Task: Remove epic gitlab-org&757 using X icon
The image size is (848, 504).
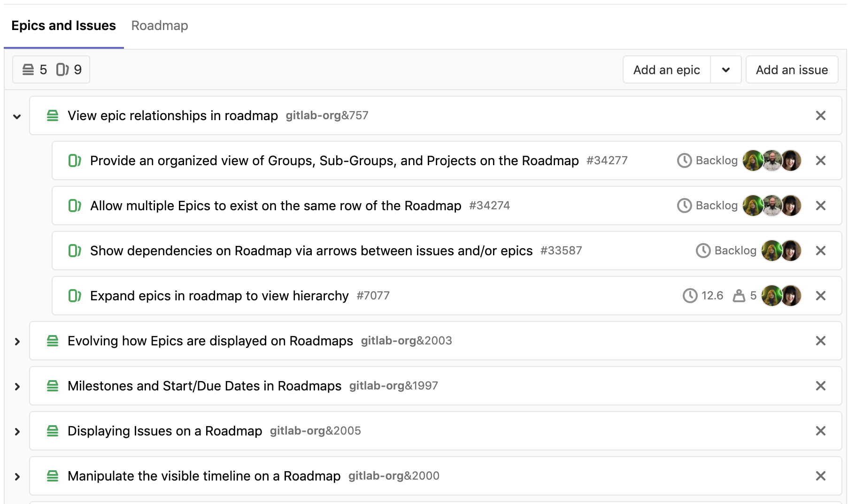Action: point(820,115)
